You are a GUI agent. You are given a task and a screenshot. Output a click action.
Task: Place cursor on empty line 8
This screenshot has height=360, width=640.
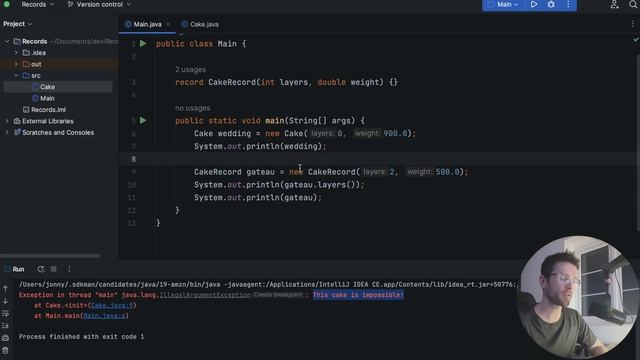point(380,159)
